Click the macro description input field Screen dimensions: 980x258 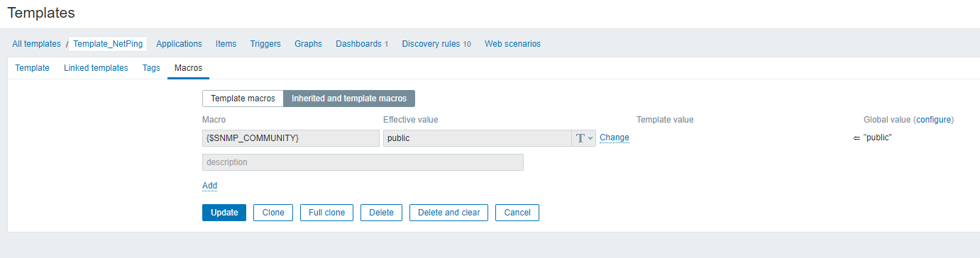point(363,162)
